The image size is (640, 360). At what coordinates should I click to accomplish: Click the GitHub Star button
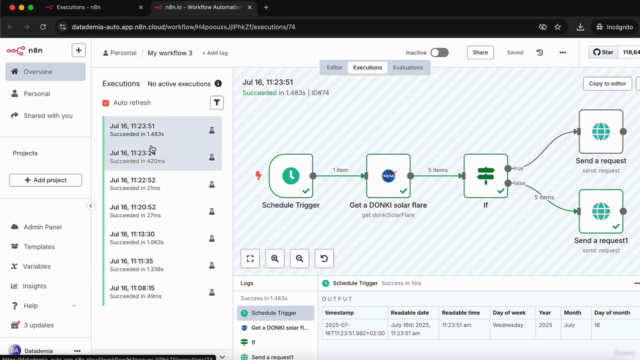[x=603, y=52]
